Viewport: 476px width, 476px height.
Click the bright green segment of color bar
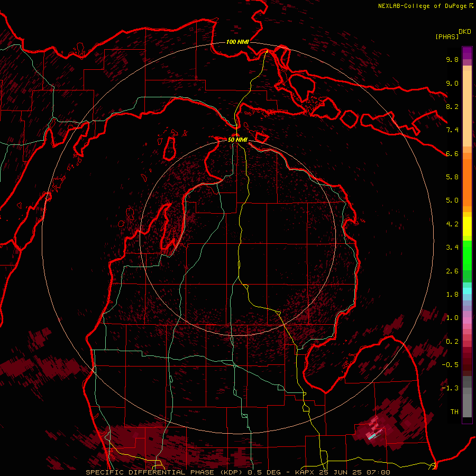467,255
